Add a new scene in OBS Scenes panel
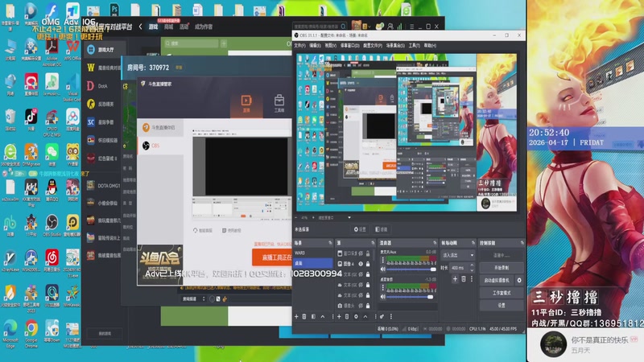The width and height of the screenshot is (644, 362). 296,316
